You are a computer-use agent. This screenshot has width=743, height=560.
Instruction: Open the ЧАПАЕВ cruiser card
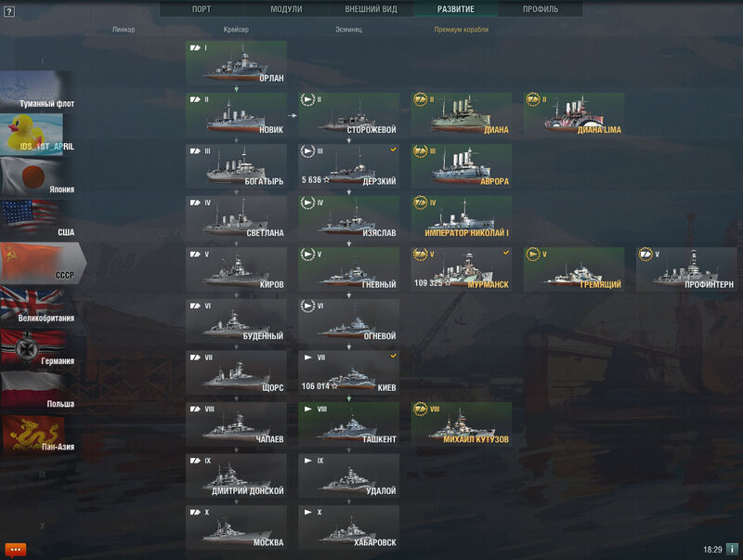pyautogui.click(x=236, y=424)
